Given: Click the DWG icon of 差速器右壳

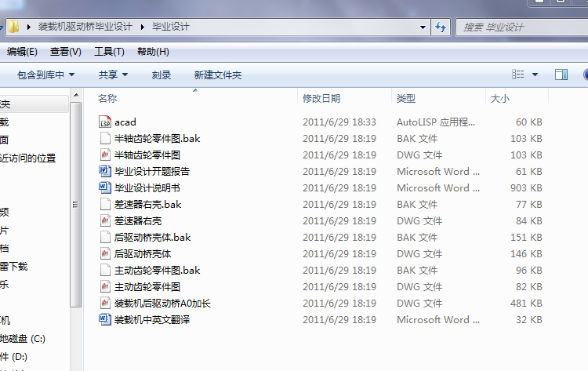Looking at the screenshot, I should click(x=105, y=221).
